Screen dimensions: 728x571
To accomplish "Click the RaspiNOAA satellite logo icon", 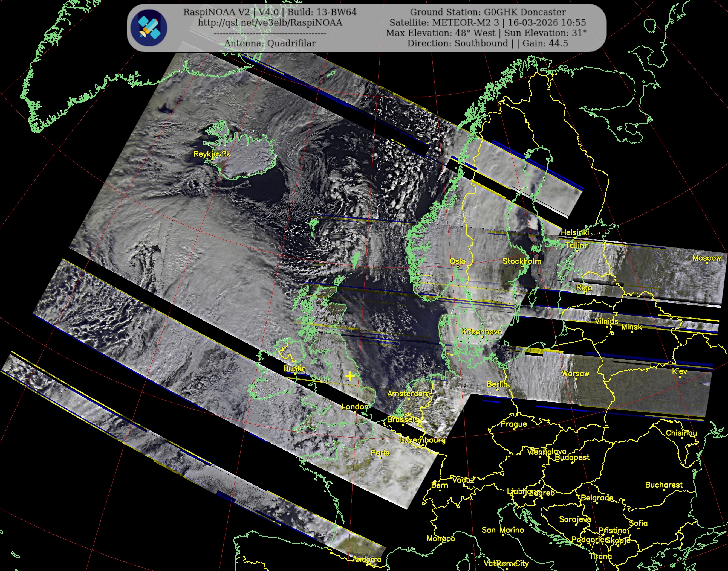I will click(x=149, y=28).
